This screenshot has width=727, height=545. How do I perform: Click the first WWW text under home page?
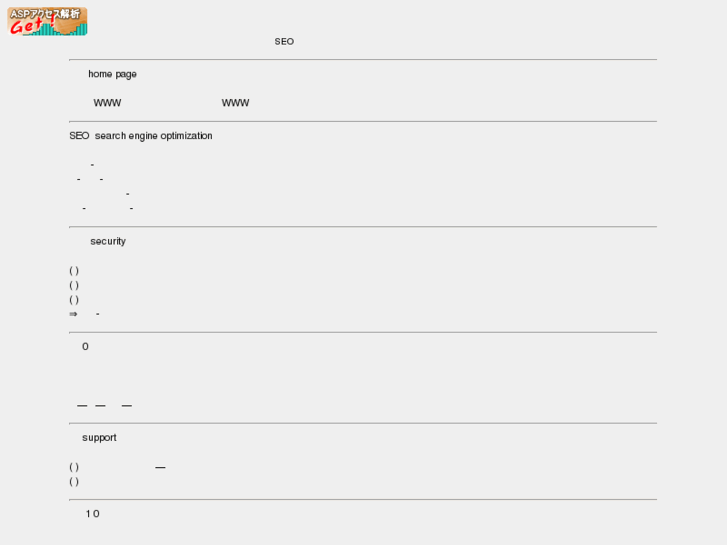(x=107, y=103)
